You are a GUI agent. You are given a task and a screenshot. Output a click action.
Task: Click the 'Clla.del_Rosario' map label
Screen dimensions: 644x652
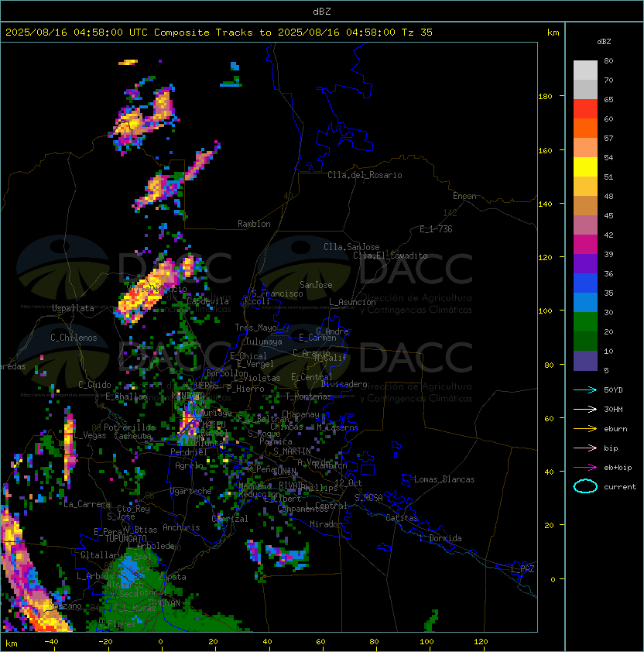365,175
